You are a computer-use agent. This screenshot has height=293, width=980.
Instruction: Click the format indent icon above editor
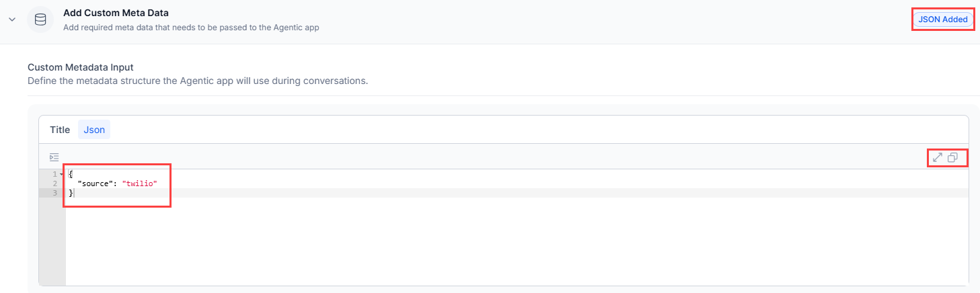[54, 157]
